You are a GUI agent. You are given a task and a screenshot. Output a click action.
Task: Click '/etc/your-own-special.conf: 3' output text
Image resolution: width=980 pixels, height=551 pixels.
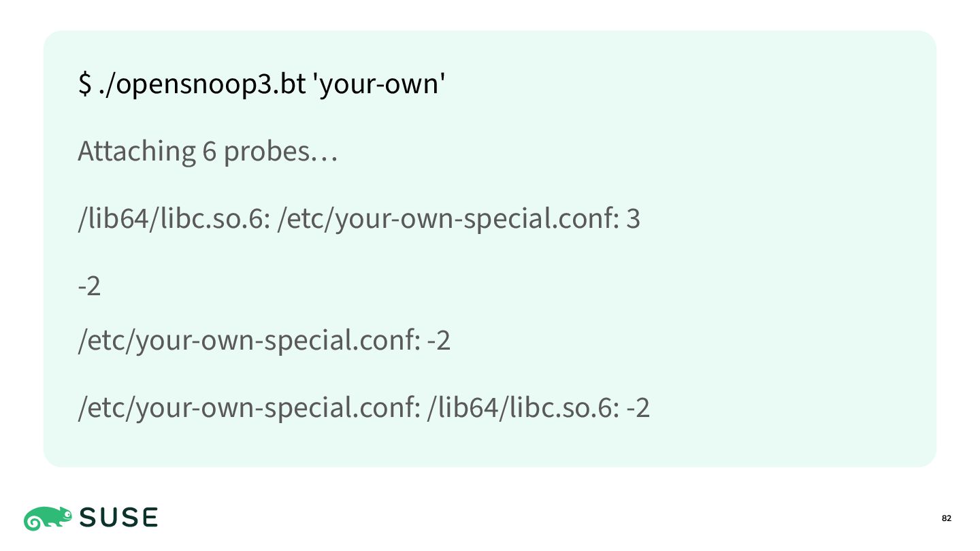coord(459,219)
